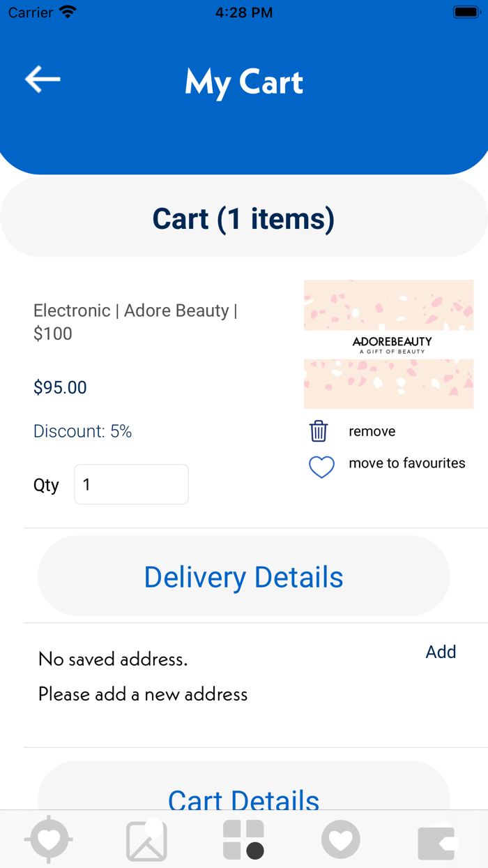Click the trash can remove icon
Image resolution: width=488 pixels, height=868 pixels.
319,431
